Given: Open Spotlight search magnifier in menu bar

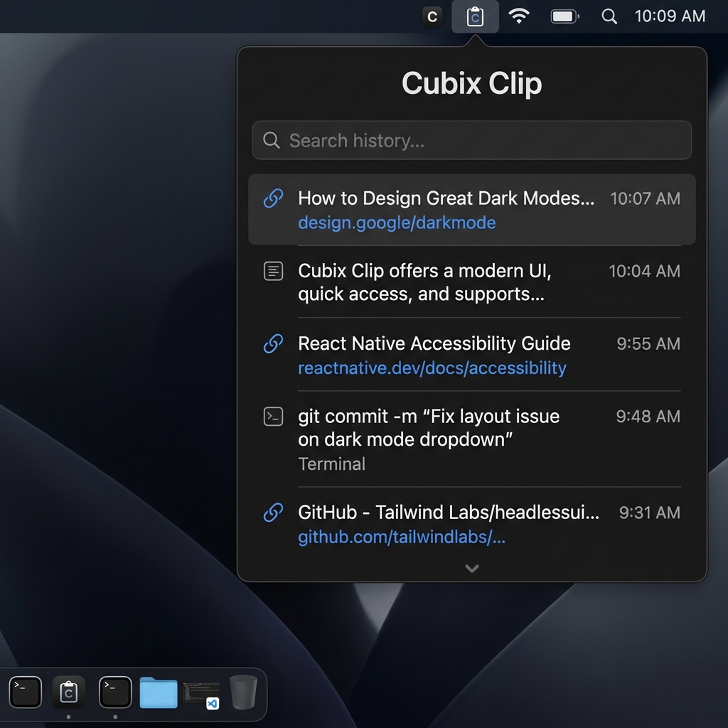Looking at the screenshot, I should pos(609,17).
